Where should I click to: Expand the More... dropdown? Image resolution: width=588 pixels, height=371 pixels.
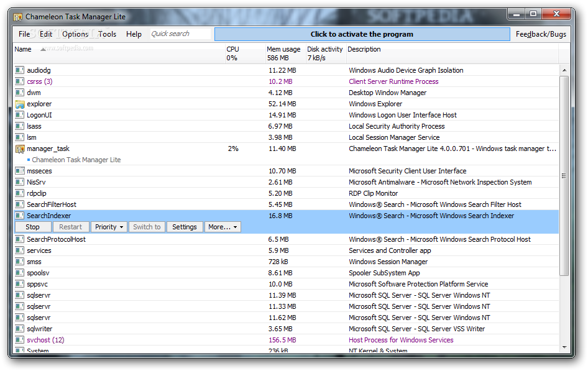point(223,227)
